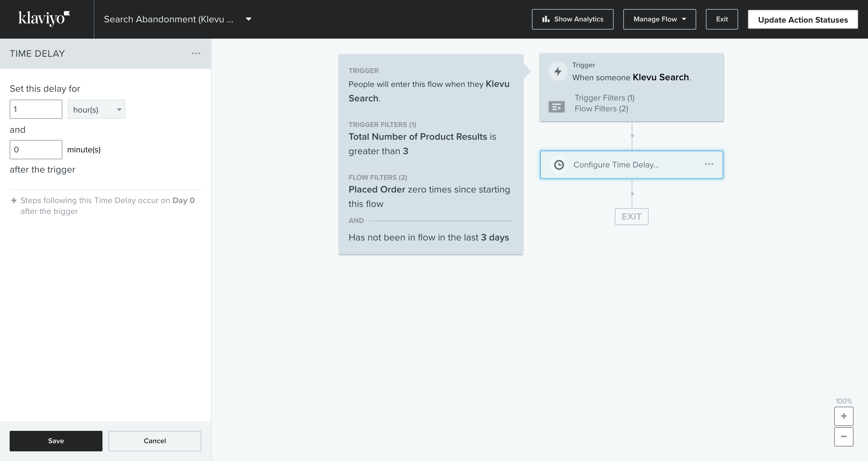This screenshot has width=868, height=461.
Task: Click the small lightning icon beside Day 0 note
Action: coord(14,201)
